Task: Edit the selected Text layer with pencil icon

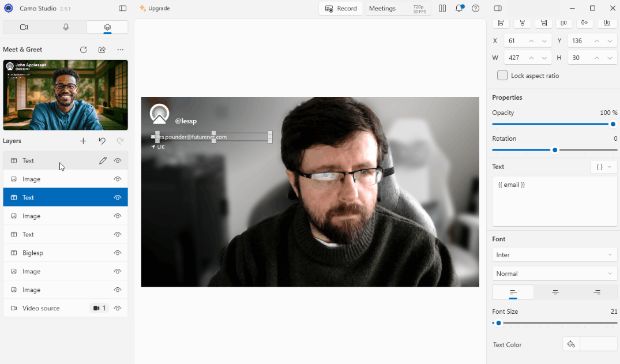Action: point(103,160)
